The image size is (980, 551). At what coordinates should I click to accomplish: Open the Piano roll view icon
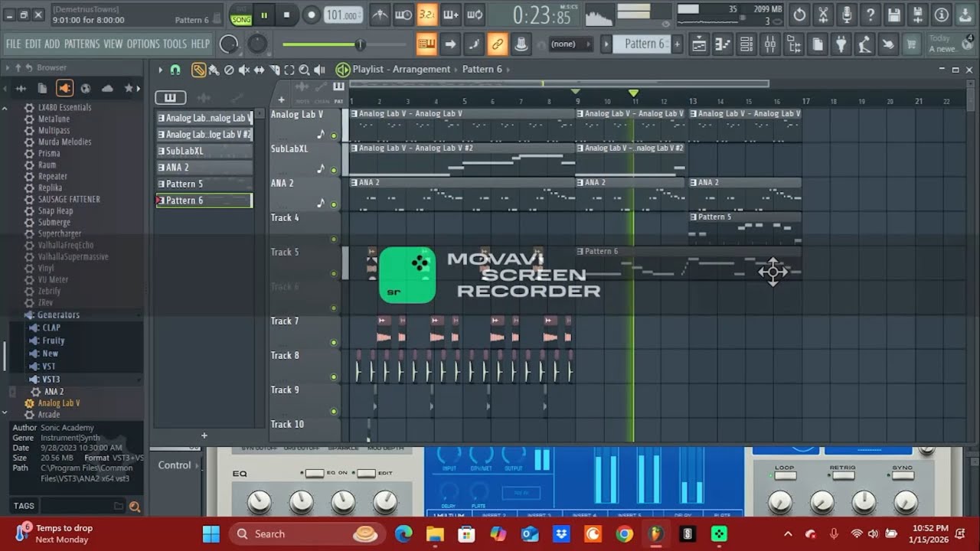tap(723, 44)
